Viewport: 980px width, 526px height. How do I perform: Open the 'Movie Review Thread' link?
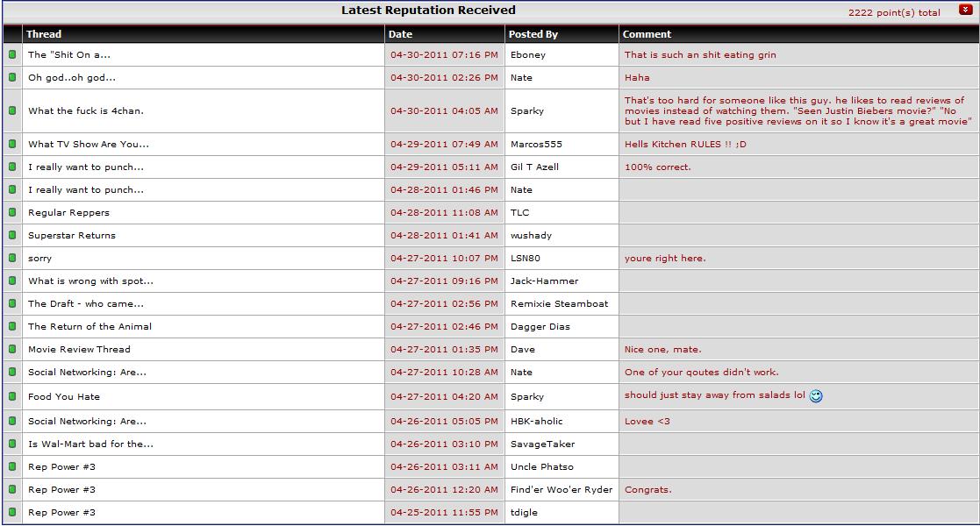point(79,349)
